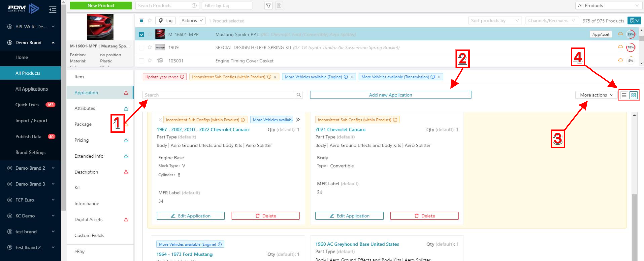Switch applications to grid view
644x261 pixels.
click(633, 95)
